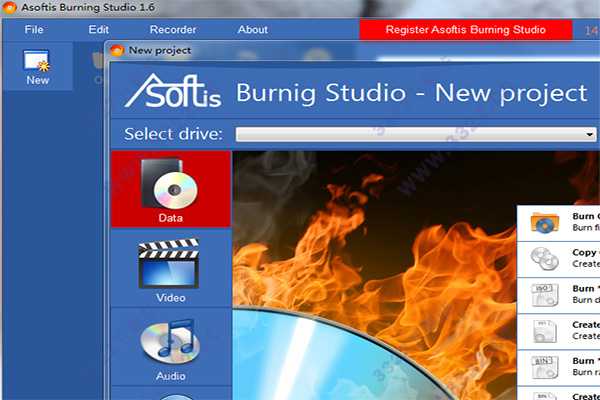600x400 pixels.
Task: Click the Asoftis Burning Studio title bar icon
Action: point(9,7)
